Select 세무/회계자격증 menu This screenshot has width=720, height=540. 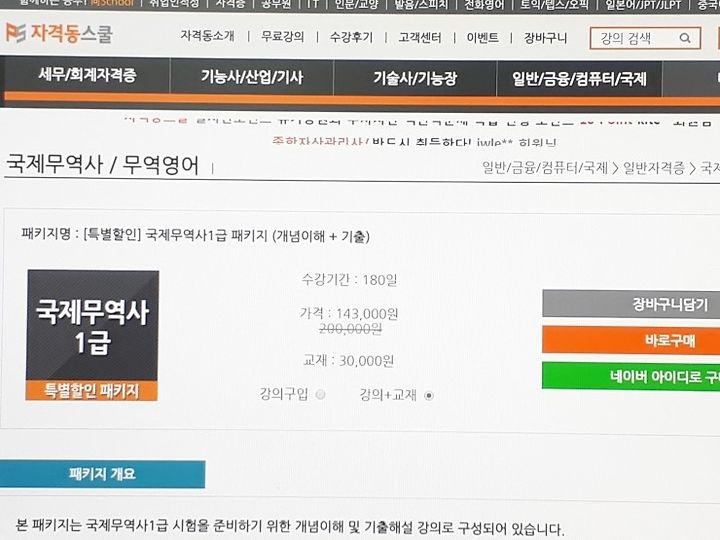coord(87,74)
